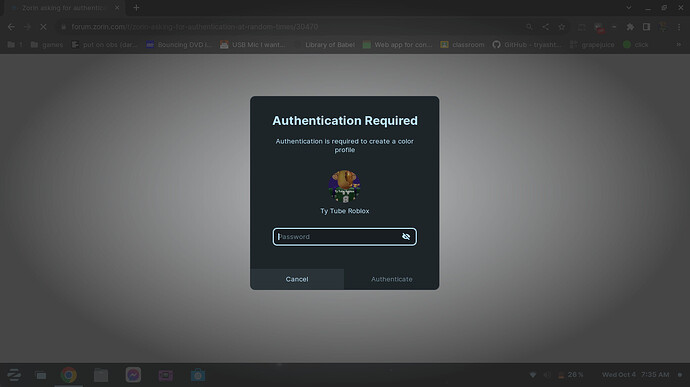
Task: Open the Chrome extensions puzzle icon
Action: pos(630,27)
